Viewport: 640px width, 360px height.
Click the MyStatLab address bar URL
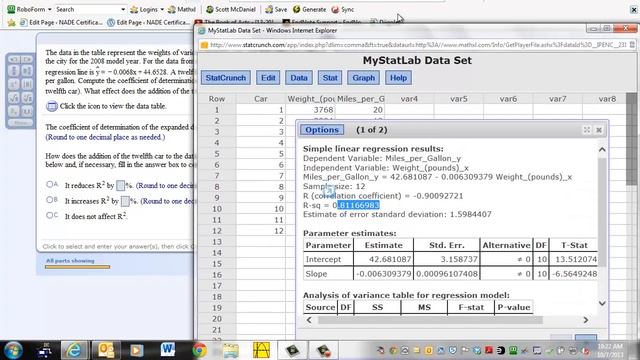click(x=418, y=45)
